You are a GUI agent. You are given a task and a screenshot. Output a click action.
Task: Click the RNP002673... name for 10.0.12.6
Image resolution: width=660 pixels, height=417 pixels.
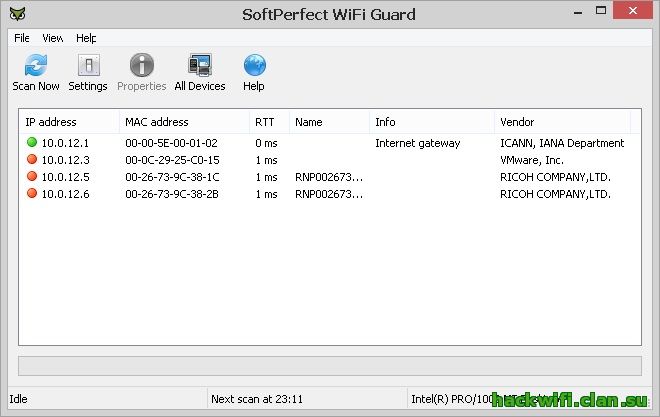click(x=329, y=194)
